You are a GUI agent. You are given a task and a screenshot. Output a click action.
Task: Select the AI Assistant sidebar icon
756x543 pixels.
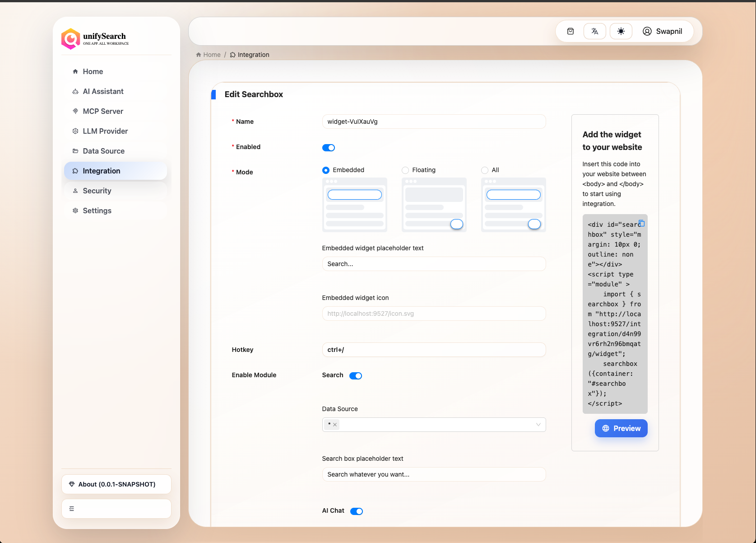click(75, 91)
